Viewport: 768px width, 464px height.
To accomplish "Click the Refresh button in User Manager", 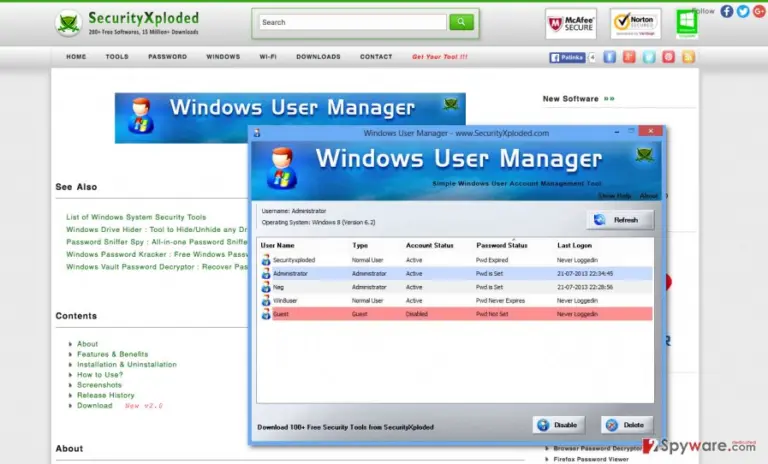I will pos(620,220).
